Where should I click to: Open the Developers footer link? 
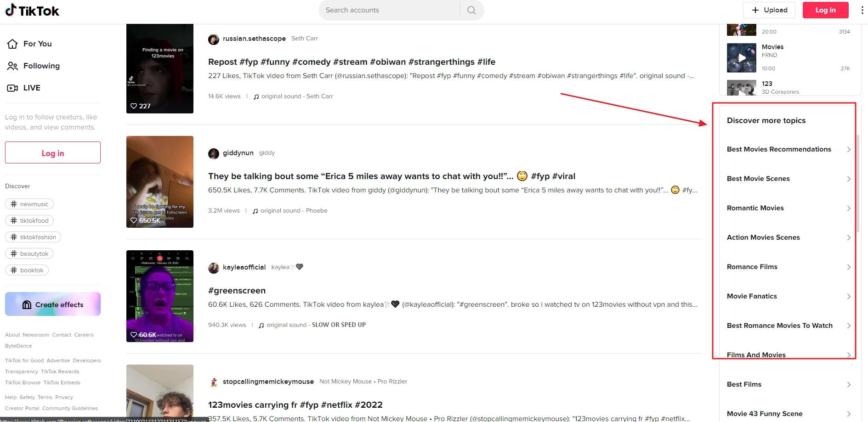(86, 360)
